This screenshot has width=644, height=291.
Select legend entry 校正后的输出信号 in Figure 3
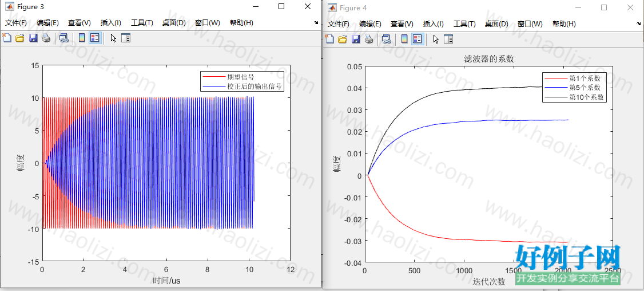tap(255, 87)
